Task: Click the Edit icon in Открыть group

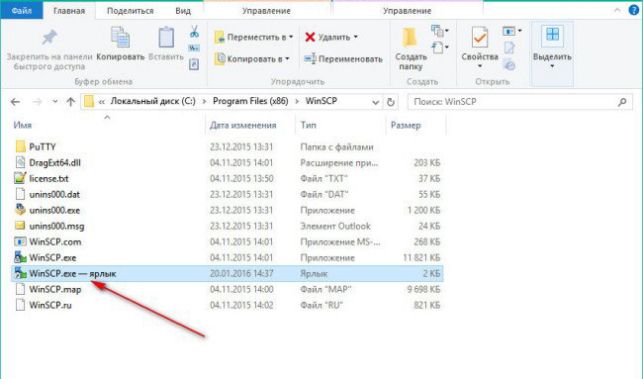Action: tap(509, 48)
